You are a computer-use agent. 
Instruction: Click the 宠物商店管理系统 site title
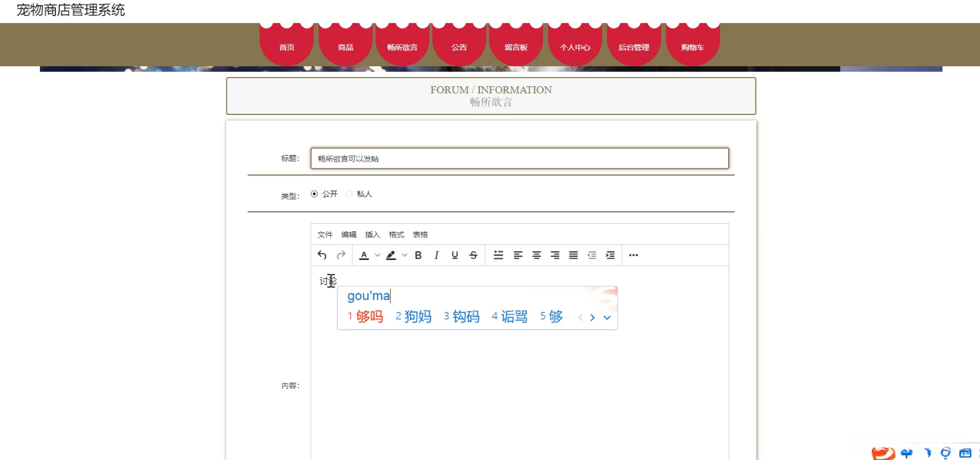click(x=71, y=10)
